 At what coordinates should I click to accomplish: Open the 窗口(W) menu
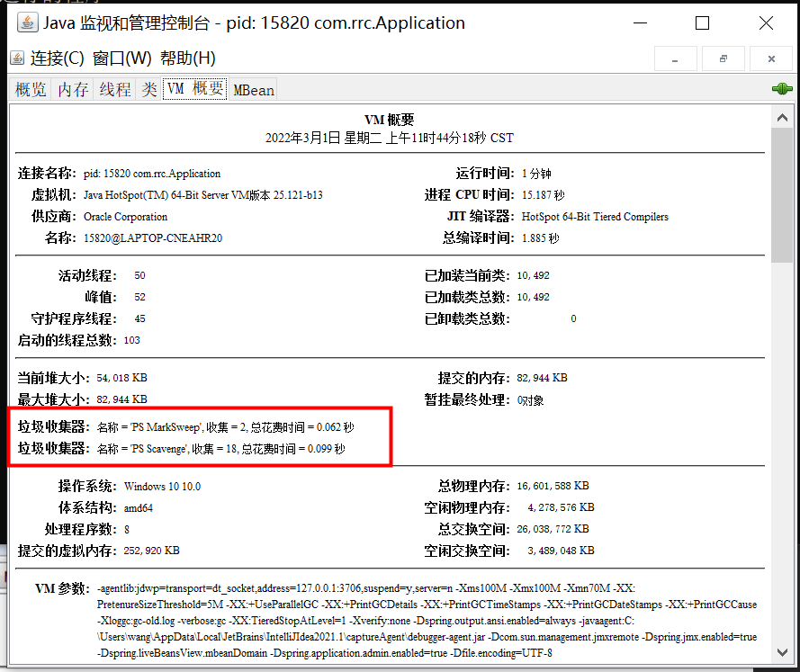(x=122, y=58)
